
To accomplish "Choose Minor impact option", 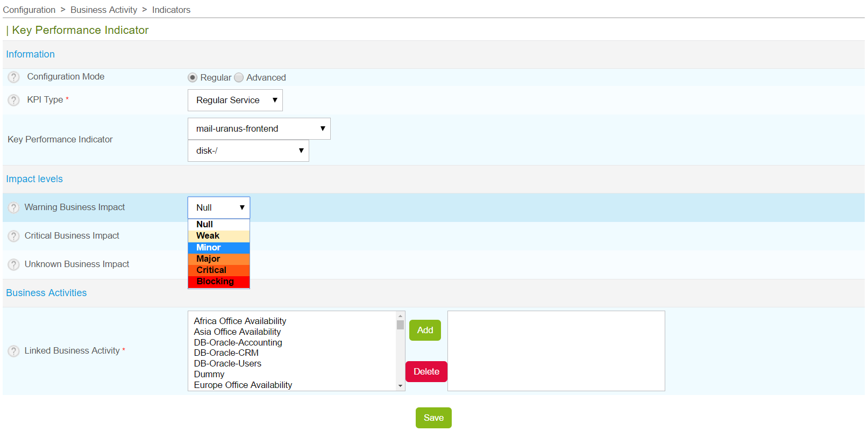I will tap(218, 248).
